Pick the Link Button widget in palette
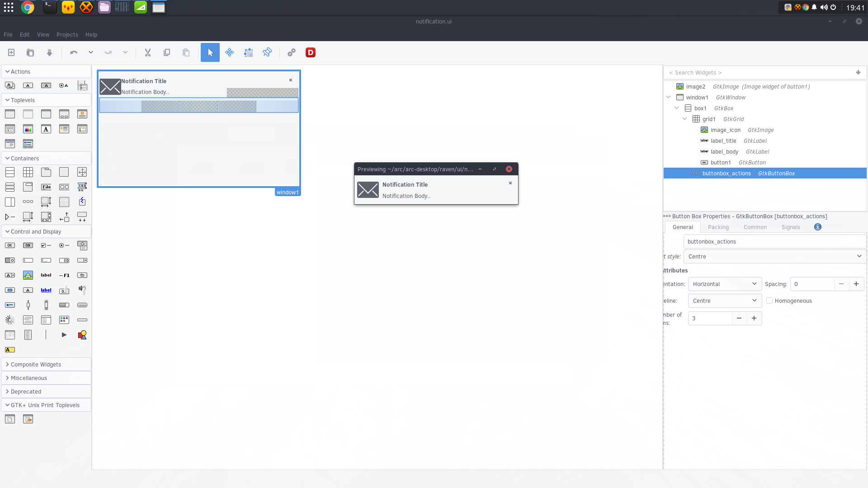Screen dimensions: 868x488 (46, 290)
